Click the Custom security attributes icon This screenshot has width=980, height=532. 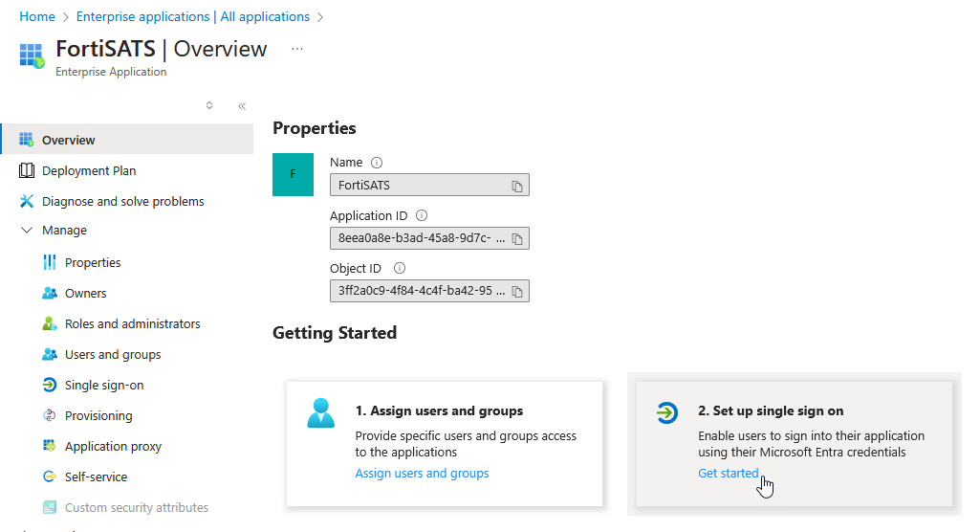50,507
